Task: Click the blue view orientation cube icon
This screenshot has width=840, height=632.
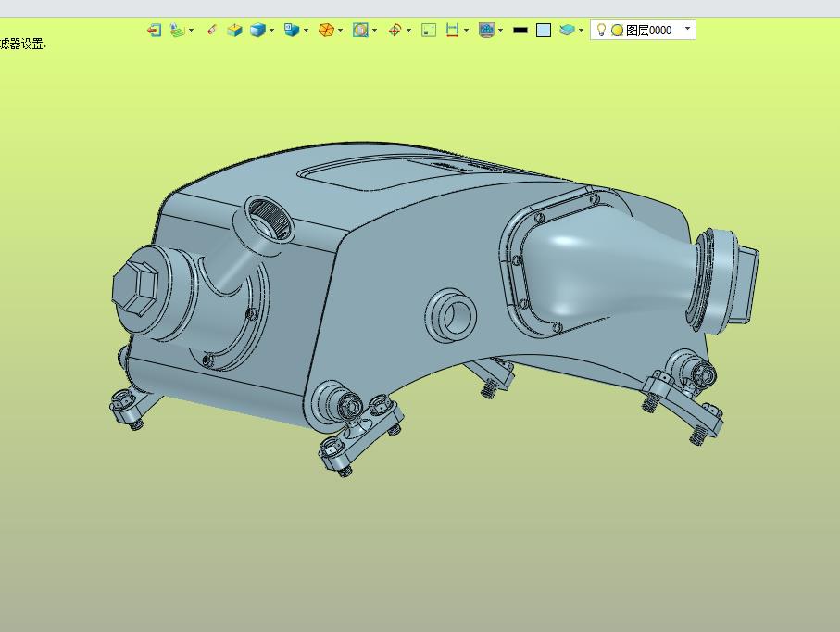Action: tap(292, 30)
